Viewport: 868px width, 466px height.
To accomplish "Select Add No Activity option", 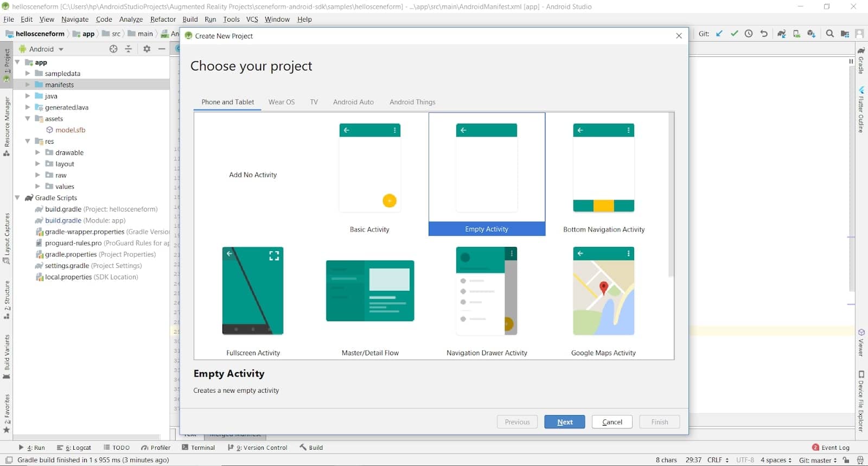I will coord(253,175).
